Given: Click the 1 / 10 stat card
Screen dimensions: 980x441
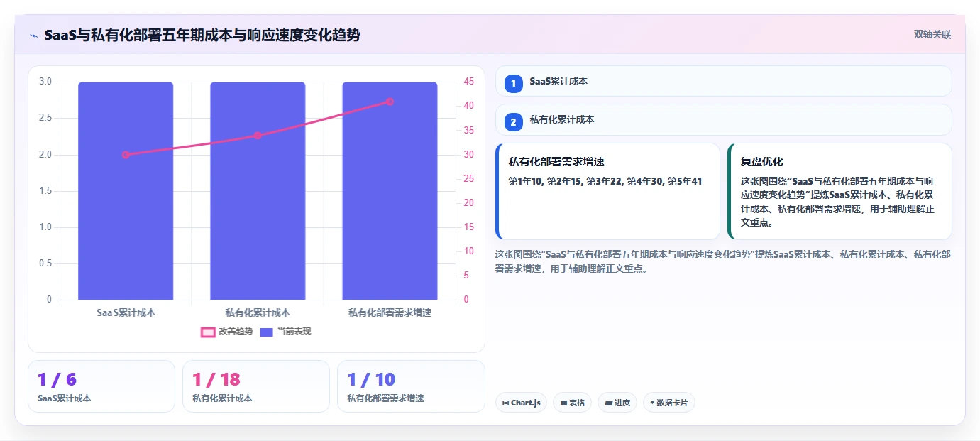Looking at the screenshot, I should [x=411, y=386].
